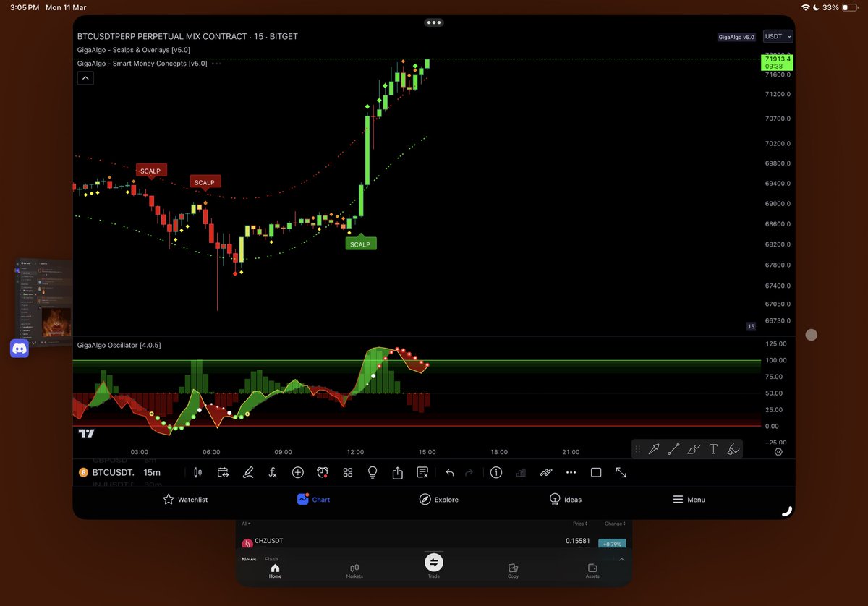This screenshot has width=868, height=606.
Task: Select the trend line tool in drawing bar
Action: click(673, 449)
